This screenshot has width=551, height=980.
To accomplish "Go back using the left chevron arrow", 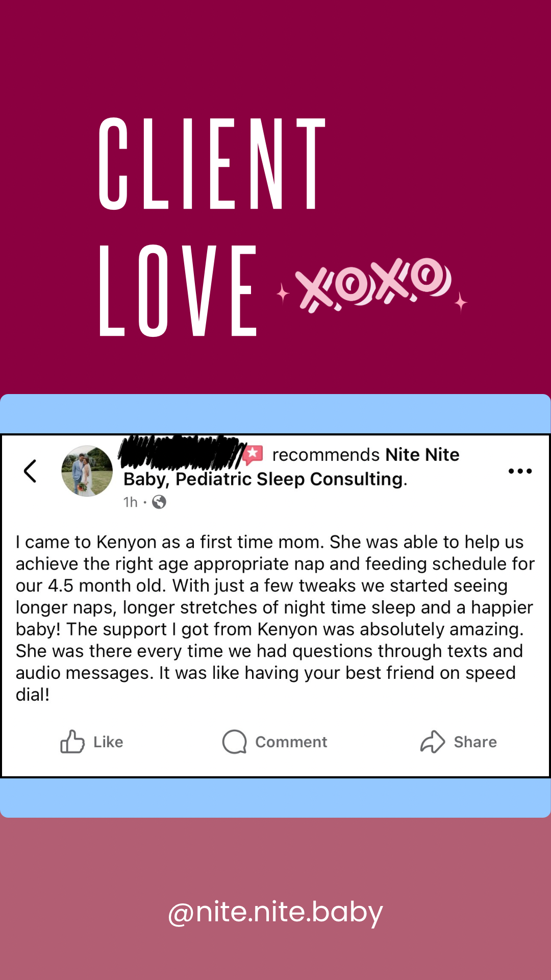I will pos(31,471).
